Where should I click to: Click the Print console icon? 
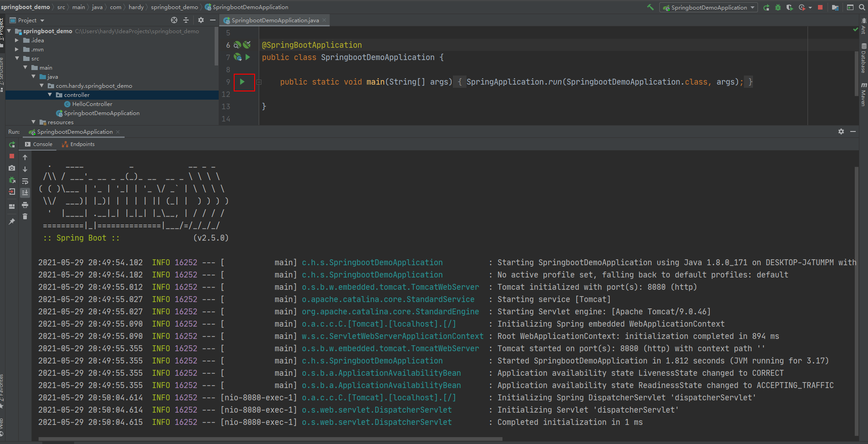[25, 205]
